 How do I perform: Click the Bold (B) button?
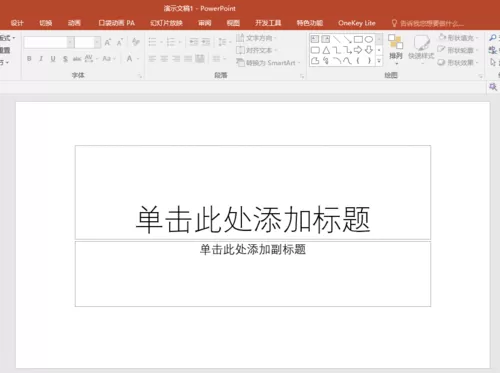click(x=29, y=59)
